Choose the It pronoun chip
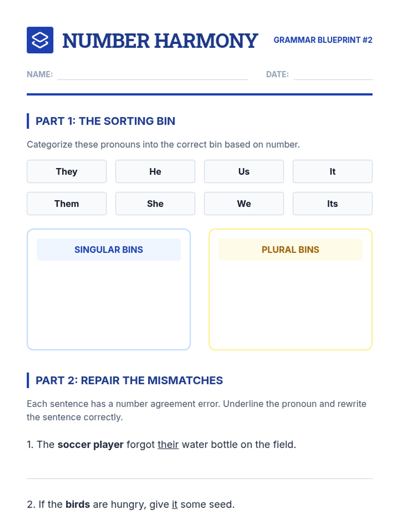399x532 pixels. (332, 171)
